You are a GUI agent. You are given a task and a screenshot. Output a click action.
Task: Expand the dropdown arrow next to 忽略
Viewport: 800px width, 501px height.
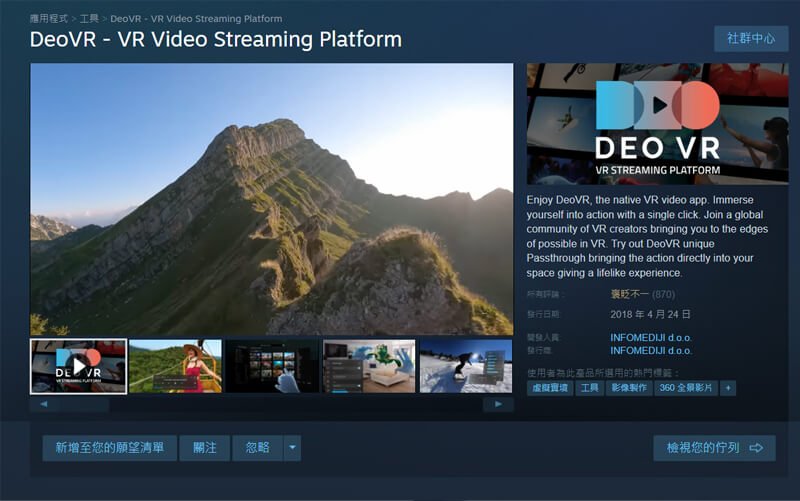pos(292,448)
